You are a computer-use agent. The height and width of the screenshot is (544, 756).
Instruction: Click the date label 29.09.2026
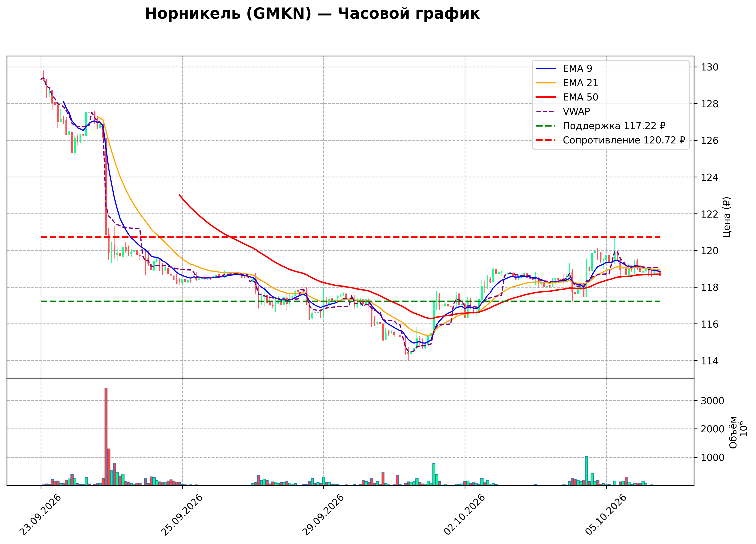click(x=323, y=515)
